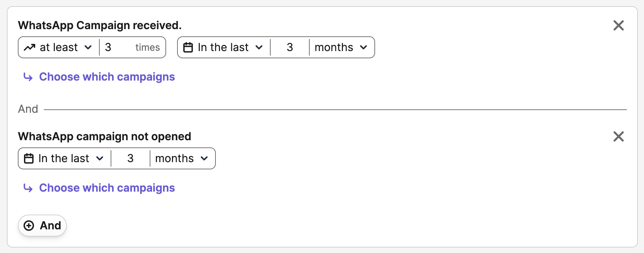Click arrow icon beside first Choose which campaigns
Viewport: 644px width, 253px height.
[x=28, y=77]
